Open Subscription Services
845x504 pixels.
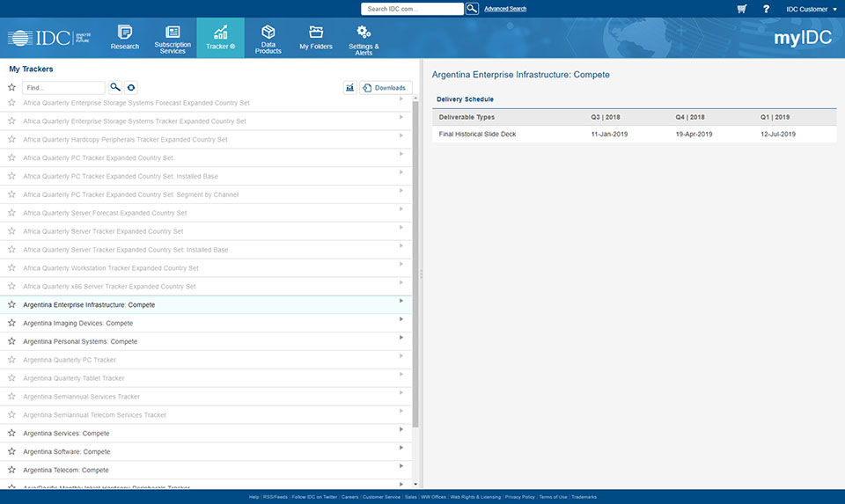point(173,39)
